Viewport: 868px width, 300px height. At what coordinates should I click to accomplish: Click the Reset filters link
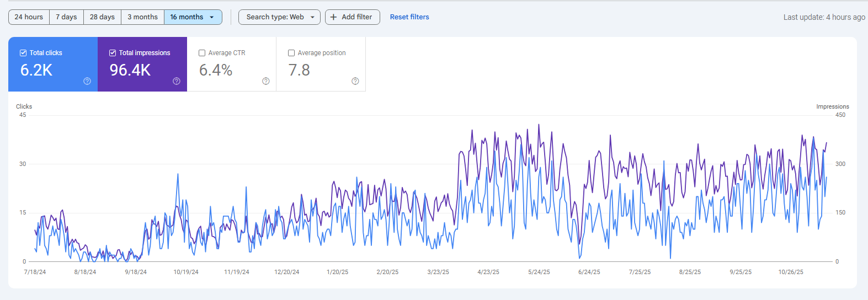coord(409,17)
